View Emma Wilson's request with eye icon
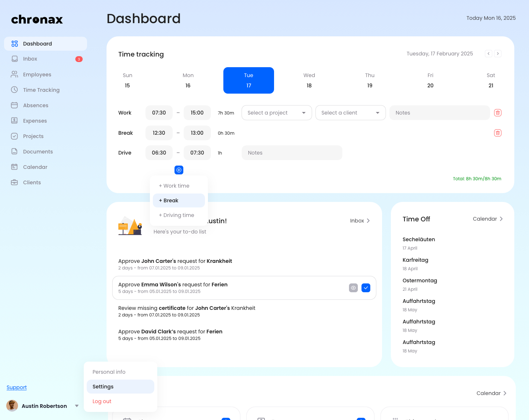This screenshot has width=529, height=420. (353, 288)
